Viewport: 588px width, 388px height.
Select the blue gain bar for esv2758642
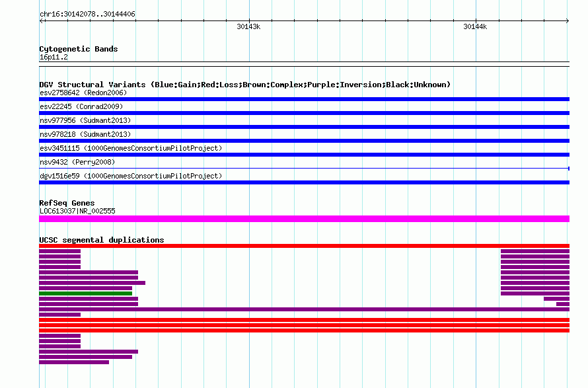304,99
